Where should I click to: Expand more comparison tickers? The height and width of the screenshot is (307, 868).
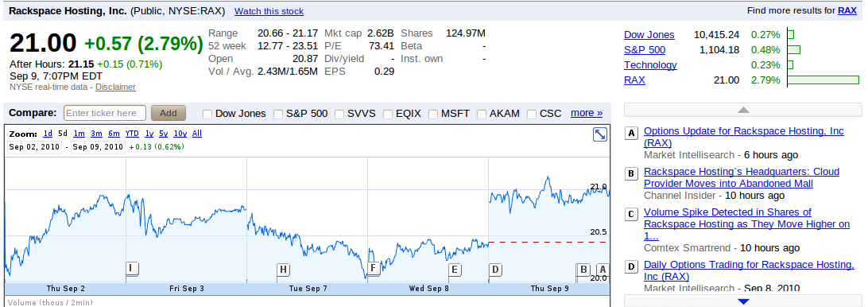(587, 113)
